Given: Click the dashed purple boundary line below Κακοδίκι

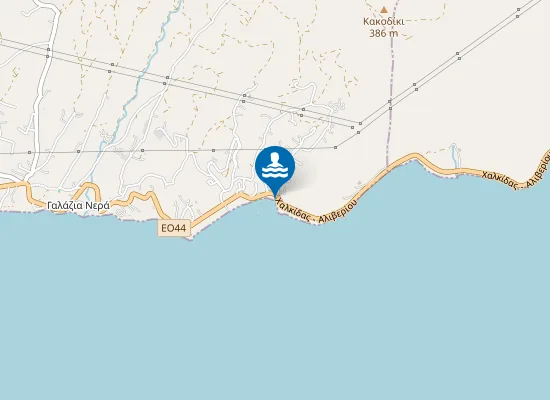Looking at the screenshot, I should click(x=390, y=88).
